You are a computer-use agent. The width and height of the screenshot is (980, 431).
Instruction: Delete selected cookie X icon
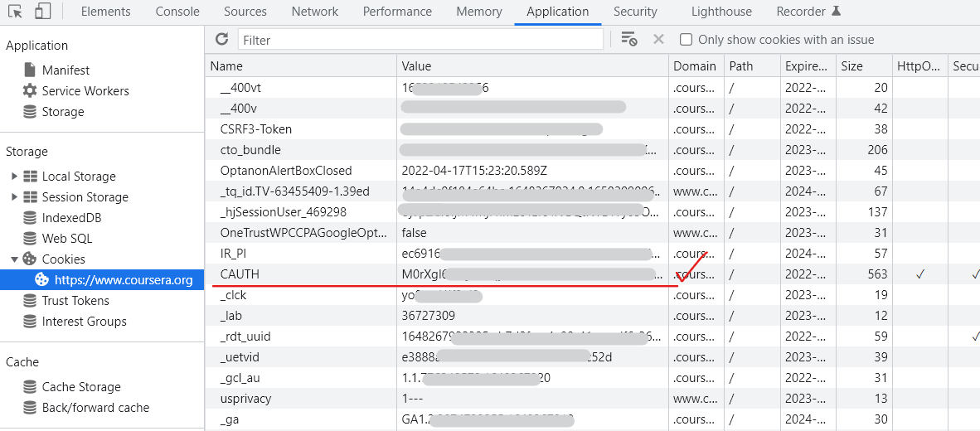(658, 39)
